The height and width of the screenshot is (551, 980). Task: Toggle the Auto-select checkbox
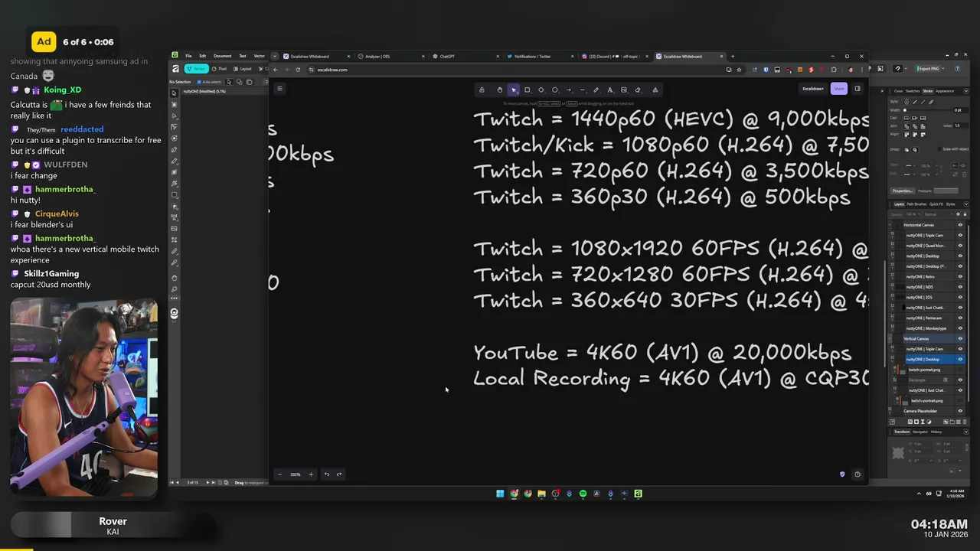click(199, 82)
